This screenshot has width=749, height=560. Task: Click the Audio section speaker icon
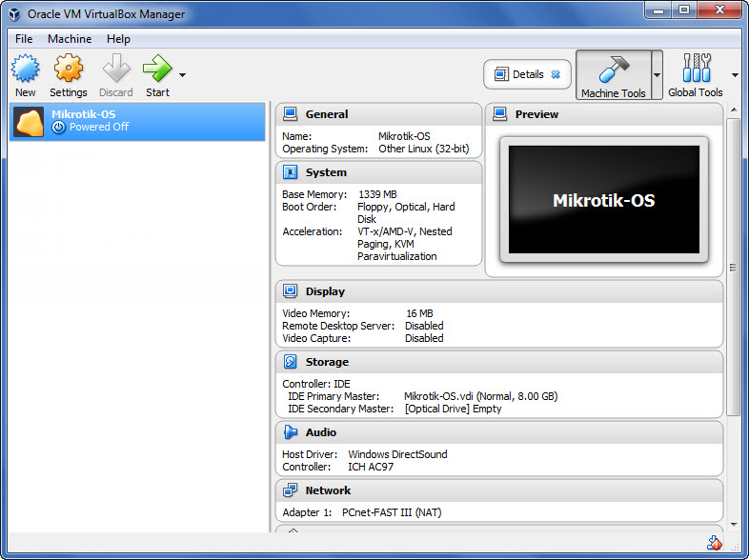point(290,432)
